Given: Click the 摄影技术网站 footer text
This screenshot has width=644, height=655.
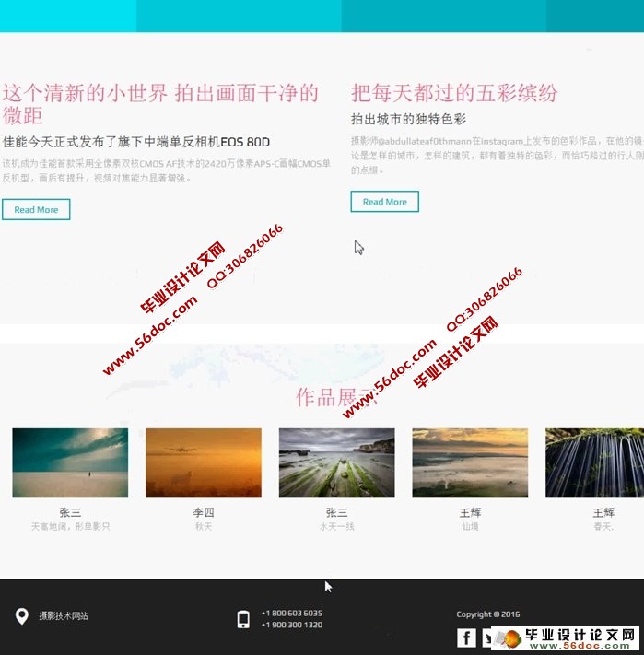Looking at the screenshot, I should [64, 616].
